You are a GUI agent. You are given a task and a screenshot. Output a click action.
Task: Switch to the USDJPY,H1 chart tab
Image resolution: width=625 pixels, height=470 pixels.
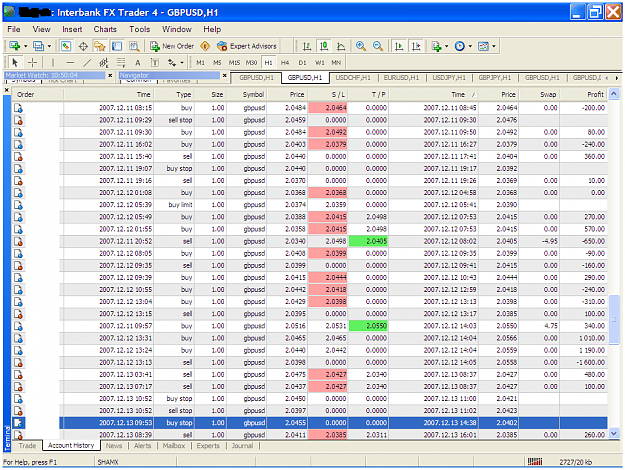(x=449, y=77)
